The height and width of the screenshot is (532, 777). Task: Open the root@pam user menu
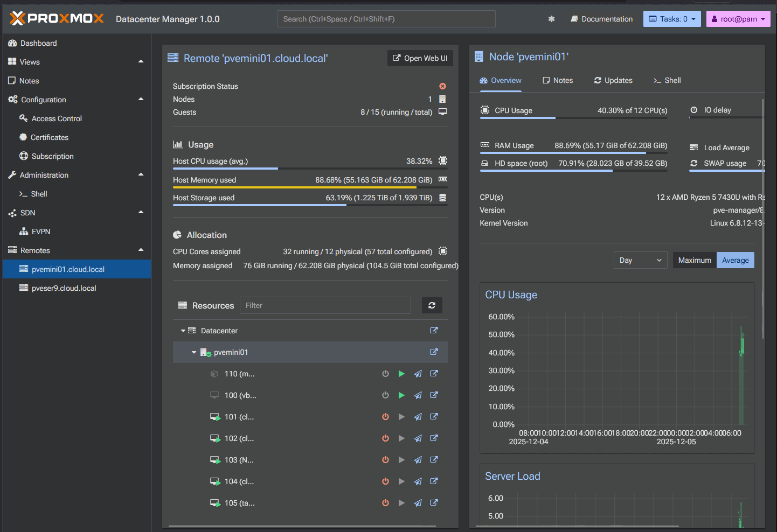pyautogui.click(x=738, y=18)
